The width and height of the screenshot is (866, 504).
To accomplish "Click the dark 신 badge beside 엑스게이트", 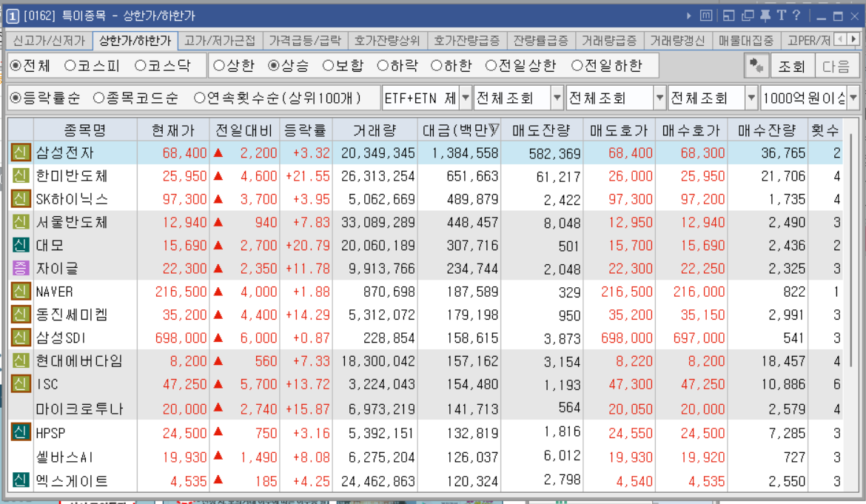I will (x=21, y=480).
